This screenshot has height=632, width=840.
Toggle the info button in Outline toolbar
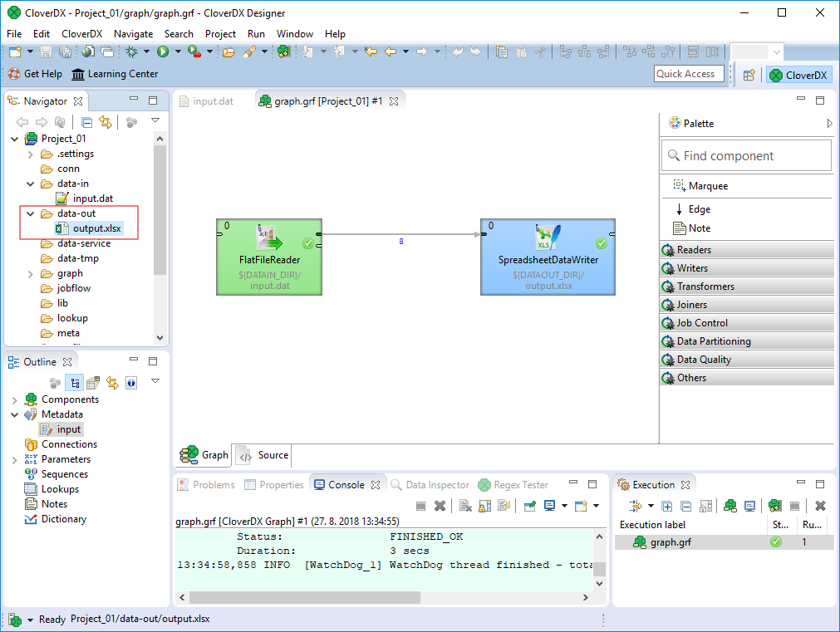coord(131,383)
